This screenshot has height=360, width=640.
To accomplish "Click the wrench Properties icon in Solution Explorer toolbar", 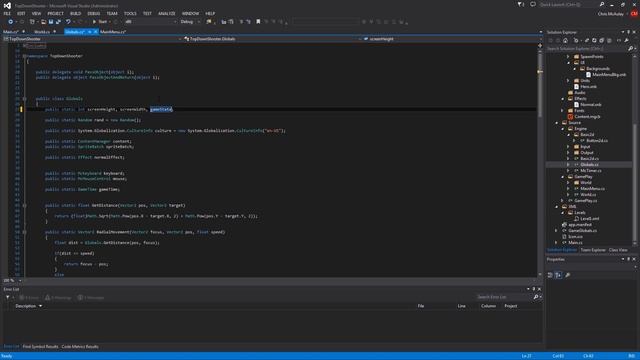I will click(x=627, y=40).
